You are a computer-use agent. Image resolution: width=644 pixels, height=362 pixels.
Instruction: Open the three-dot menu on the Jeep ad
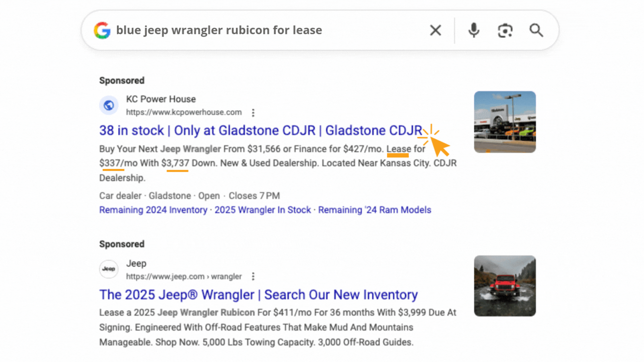253,276
